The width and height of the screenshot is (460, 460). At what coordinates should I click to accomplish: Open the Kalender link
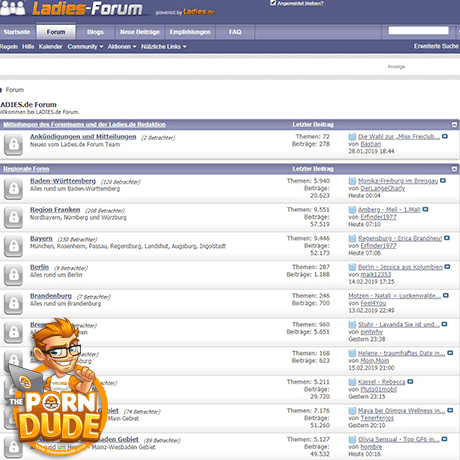51,47
